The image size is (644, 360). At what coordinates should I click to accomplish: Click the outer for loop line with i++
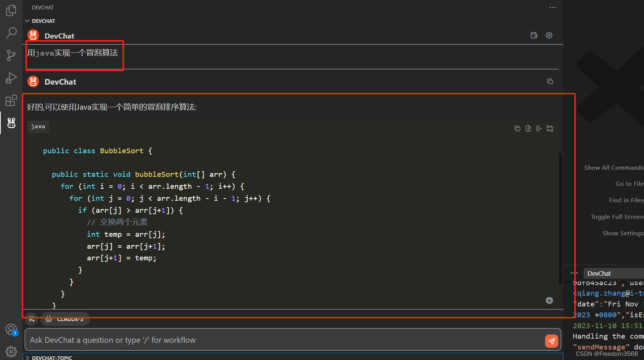tap(152, 187)
